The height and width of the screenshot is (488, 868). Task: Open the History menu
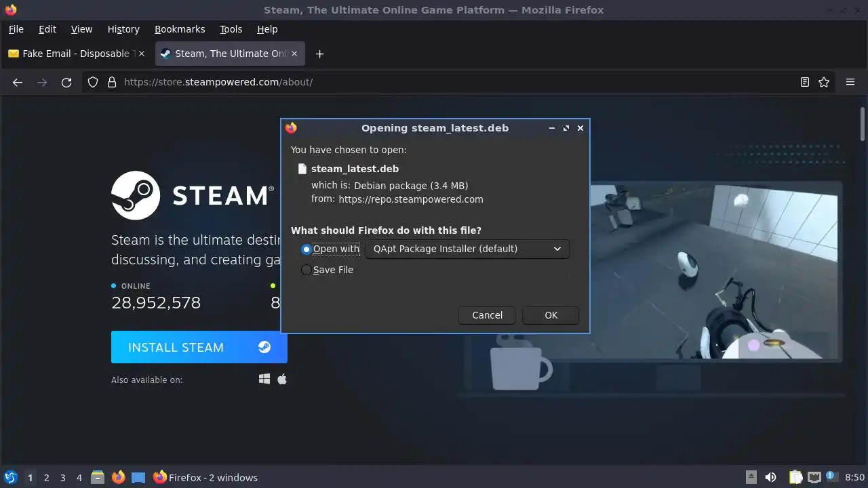pos(123,29)
